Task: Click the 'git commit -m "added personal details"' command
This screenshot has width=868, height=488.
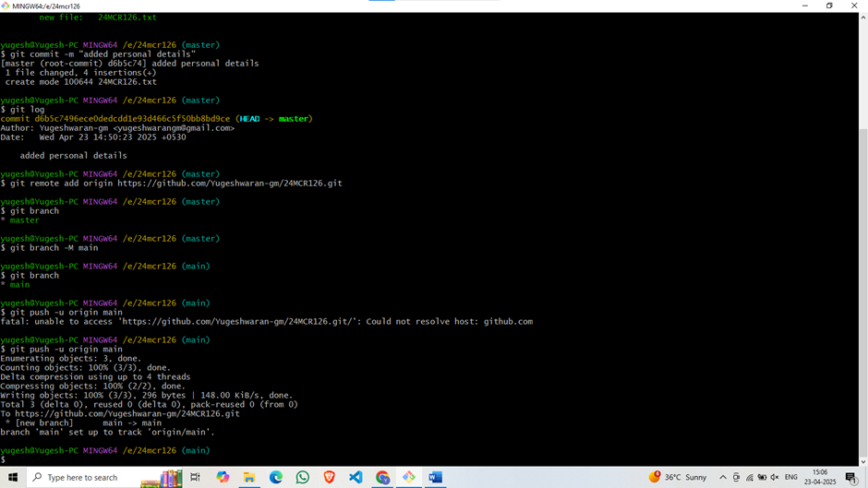Action: point(103,54)
